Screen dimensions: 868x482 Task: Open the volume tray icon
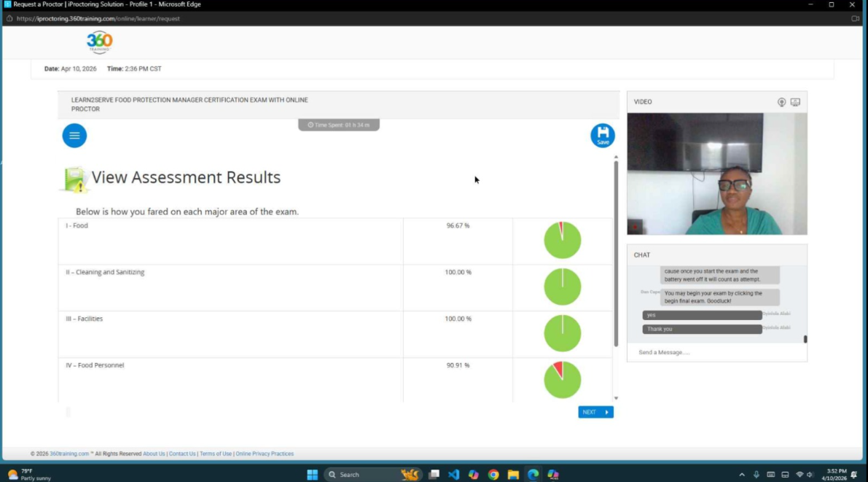tap(810, 475)
